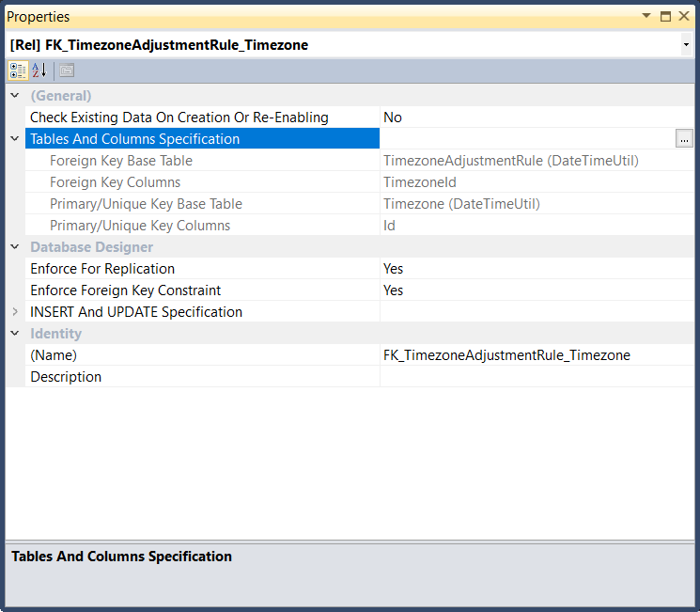Open the object selector dropdown

686,45
